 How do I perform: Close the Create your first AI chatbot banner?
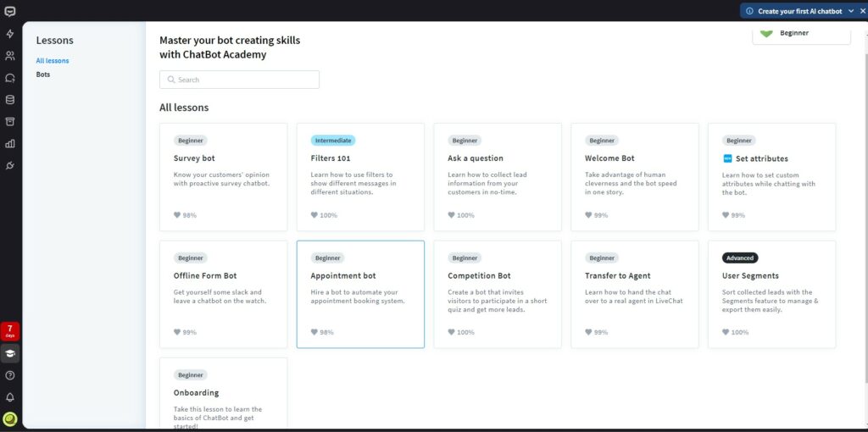tap(862, 11)
